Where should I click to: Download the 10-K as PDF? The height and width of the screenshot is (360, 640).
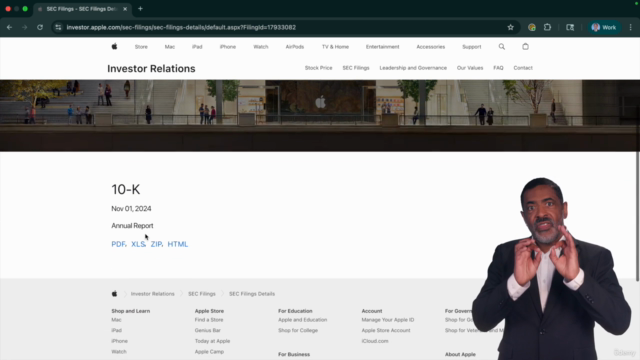118,244
